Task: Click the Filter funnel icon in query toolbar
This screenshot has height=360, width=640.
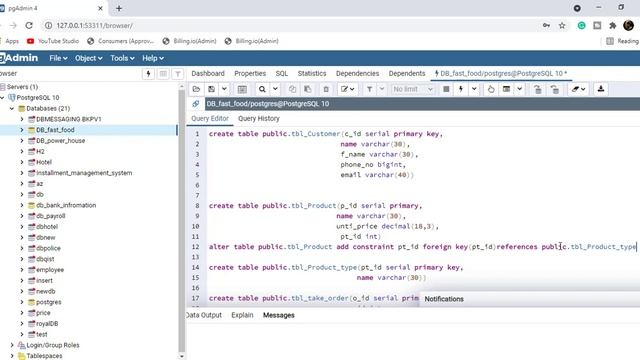Action: click(369, 89)
